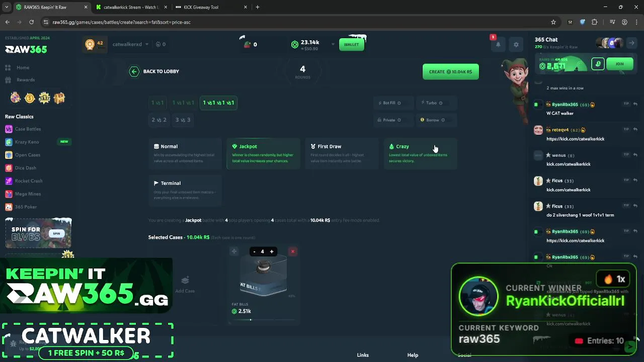Open the browser tab search dropdown

click(7, 7)
